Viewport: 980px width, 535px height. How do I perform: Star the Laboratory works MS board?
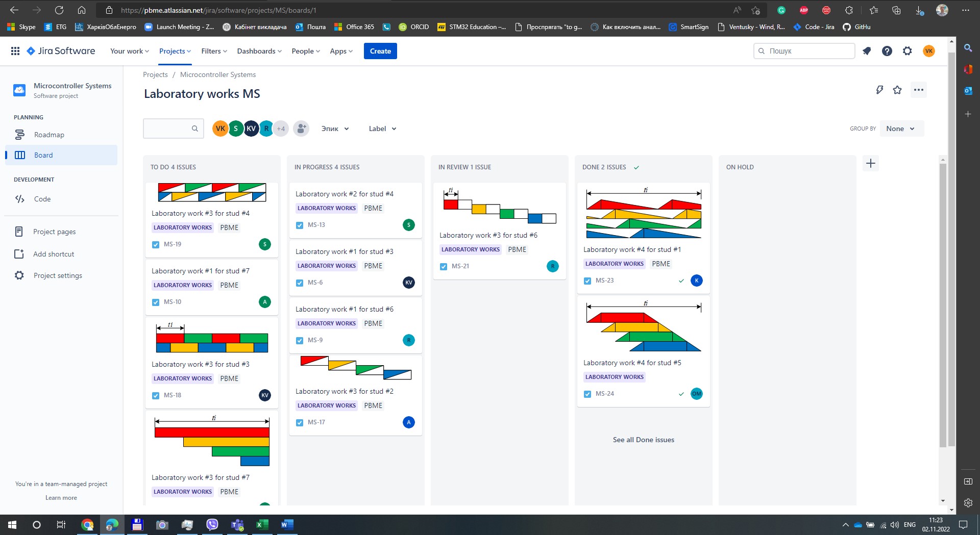[897, 90]
